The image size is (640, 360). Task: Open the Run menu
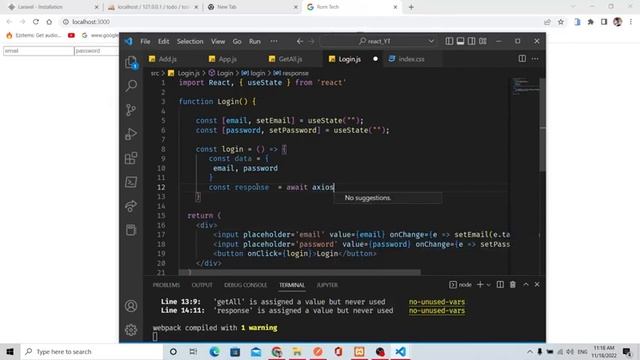(255, 41)
